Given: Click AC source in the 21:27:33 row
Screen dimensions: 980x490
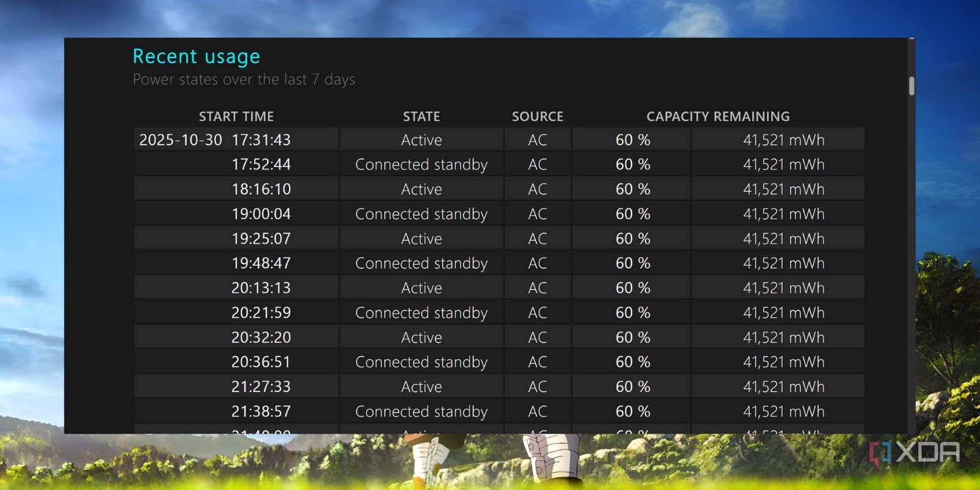Looking at the screenshot, I should click(x=538, y=386).
